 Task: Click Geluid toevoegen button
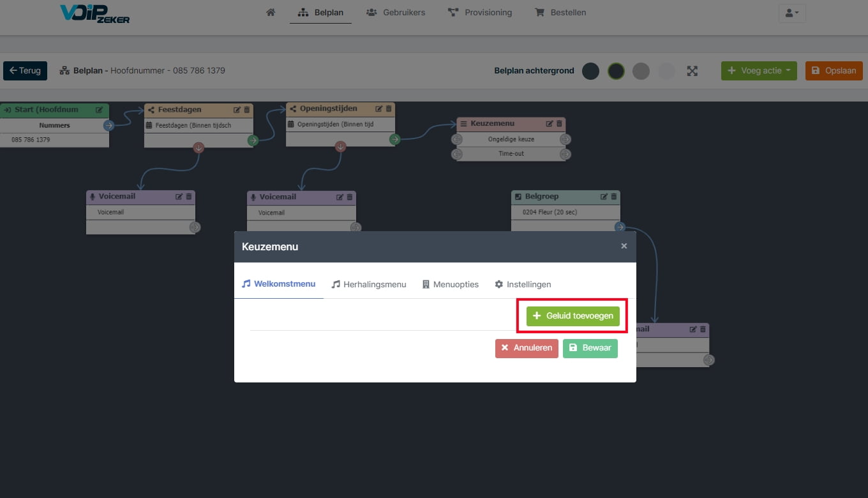[x=573, y=315]
